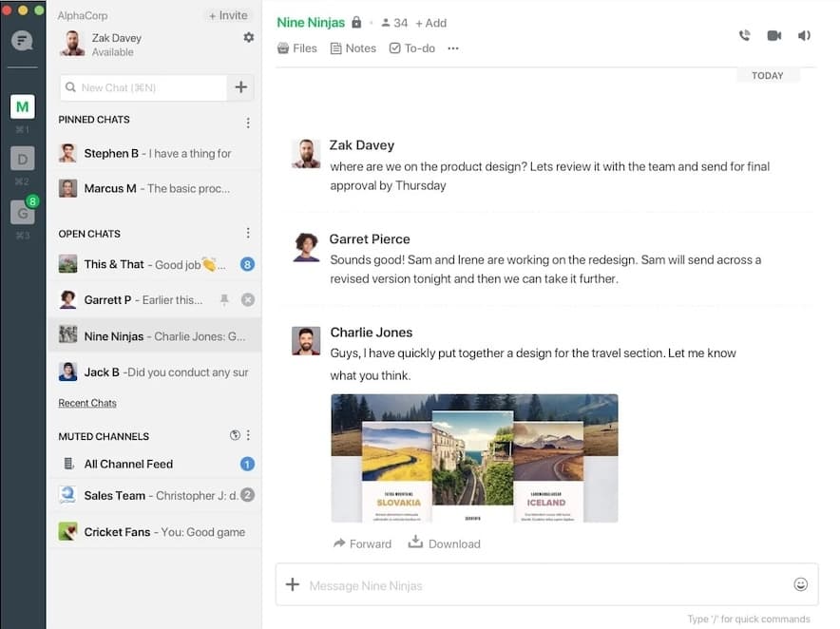Open the Files tab

pyautogui.click(x=296, y=48)
